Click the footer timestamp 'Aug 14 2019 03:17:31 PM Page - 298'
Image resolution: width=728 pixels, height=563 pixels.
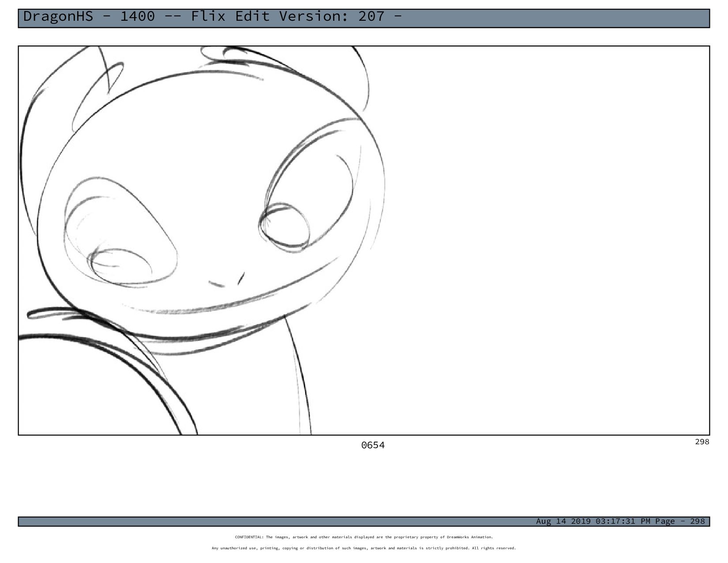[620, 521]
